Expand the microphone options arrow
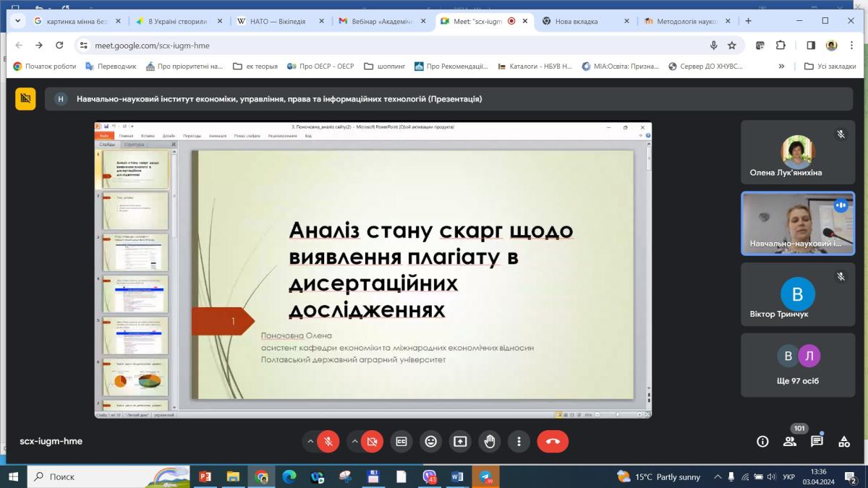 [310, 441]
